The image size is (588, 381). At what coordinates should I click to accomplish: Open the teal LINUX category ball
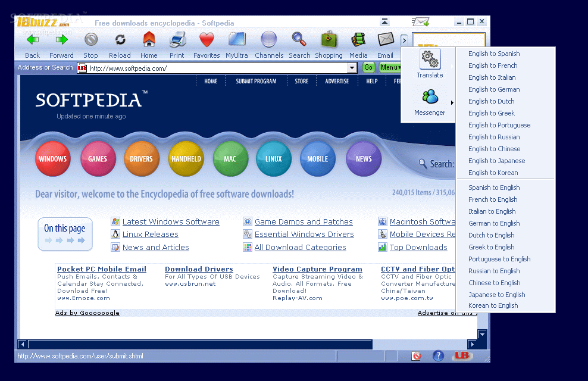point(274,158)
